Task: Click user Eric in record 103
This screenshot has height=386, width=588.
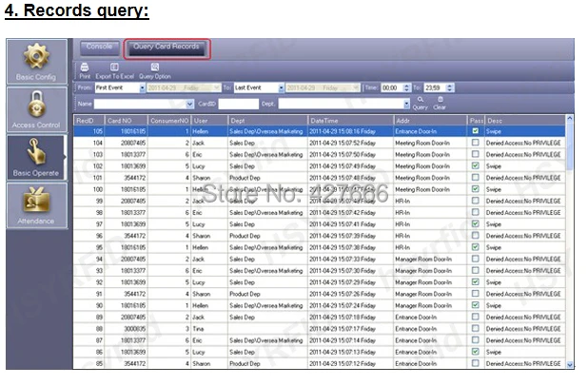Action: [x=197, y=154]
